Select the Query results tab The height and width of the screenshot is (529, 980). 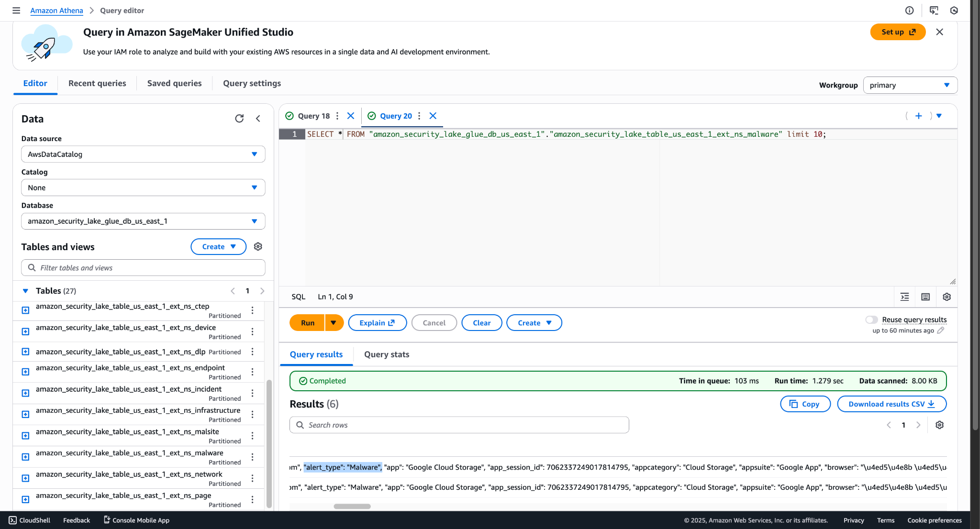(x=316, y=354)
